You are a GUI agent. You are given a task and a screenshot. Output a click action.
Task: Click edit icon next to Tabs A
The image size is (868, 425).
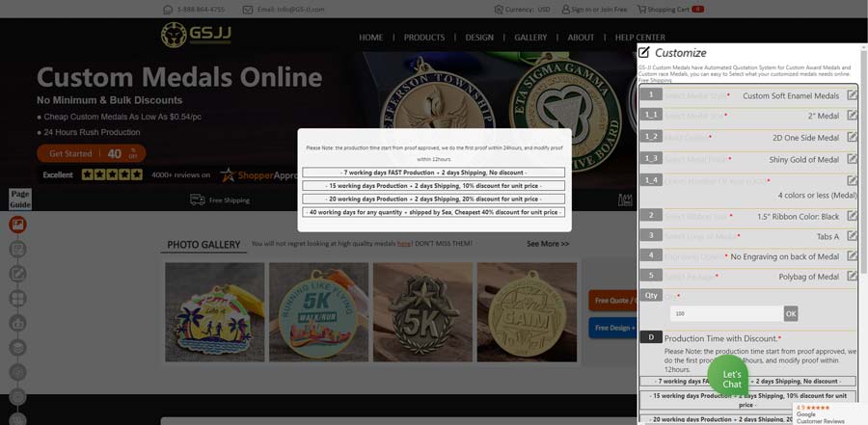[x=852, y=236]
